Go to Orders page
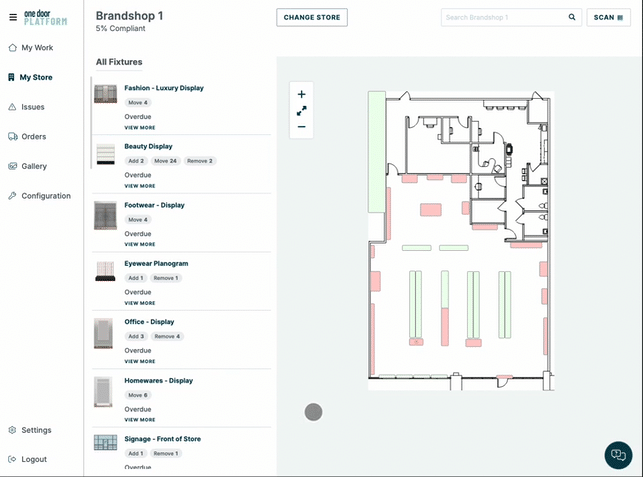The image size is (643, 477). (34, 136)
